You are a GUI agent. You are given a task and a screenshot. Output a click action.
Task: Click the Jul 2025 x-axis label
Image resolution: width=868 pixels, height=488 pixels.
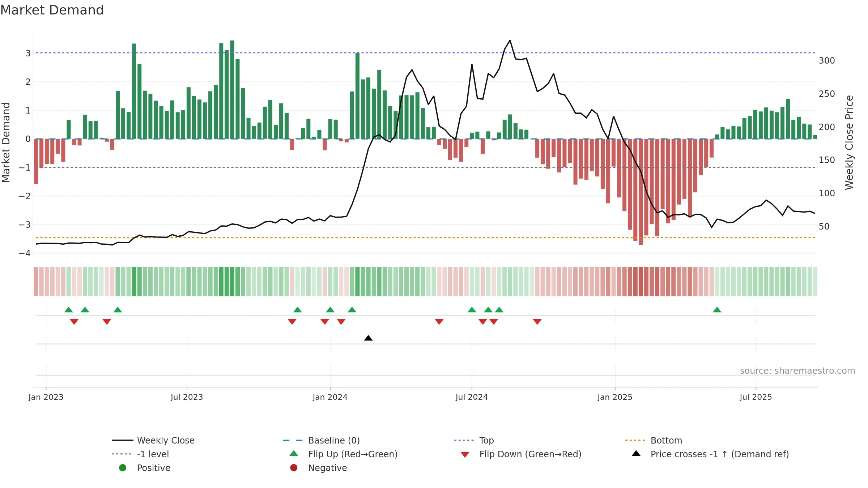coord(756,397)
